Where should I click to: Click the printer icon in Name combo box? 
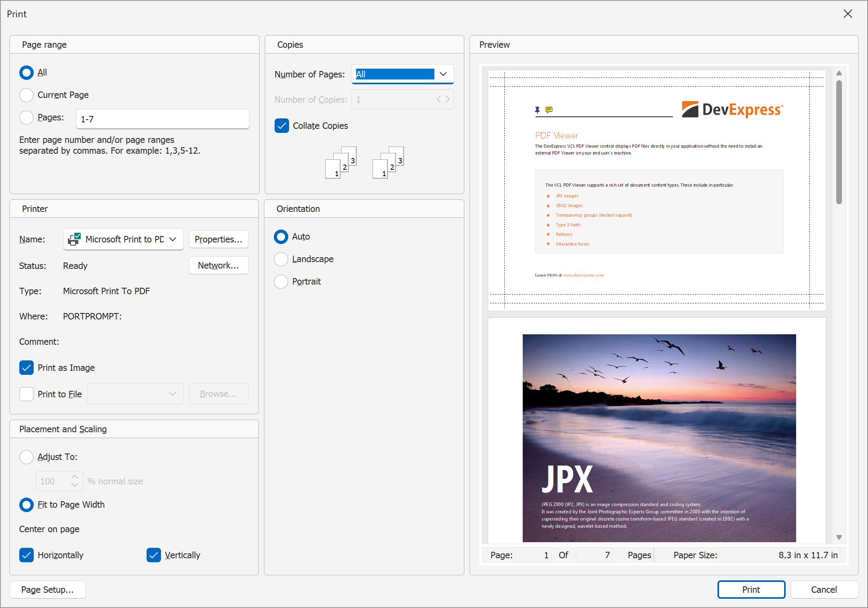(x=74, y=239)
